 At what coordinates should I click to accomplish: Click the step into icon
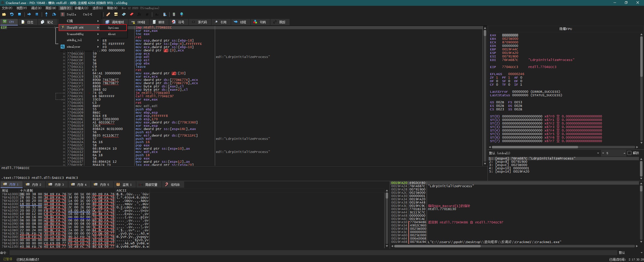pos(46,14)
